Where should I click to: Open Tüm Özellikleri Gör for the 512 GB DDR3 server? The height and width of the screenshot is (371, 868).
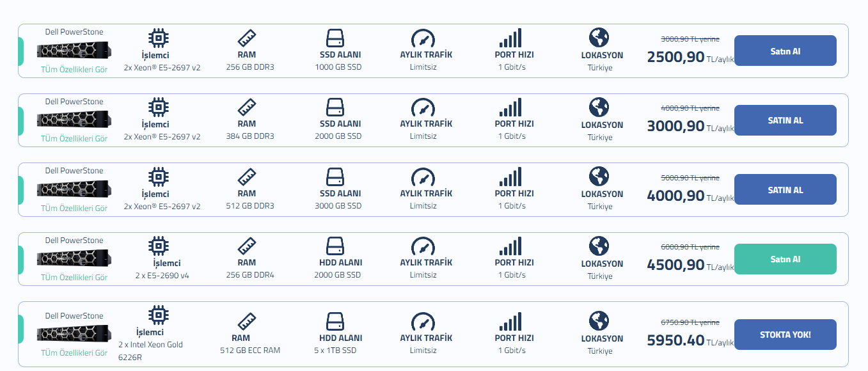click(x=74, y=208)
